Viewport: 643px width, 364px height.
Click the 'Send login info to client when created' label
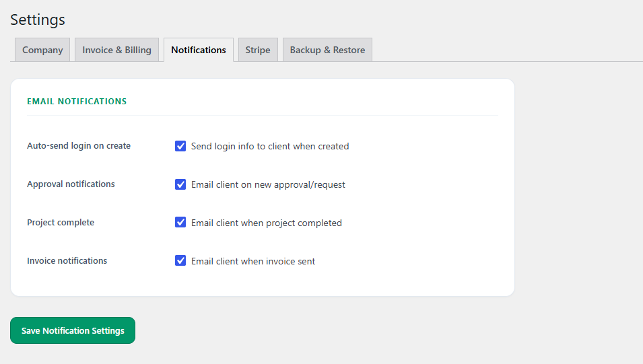pos(270,146)
